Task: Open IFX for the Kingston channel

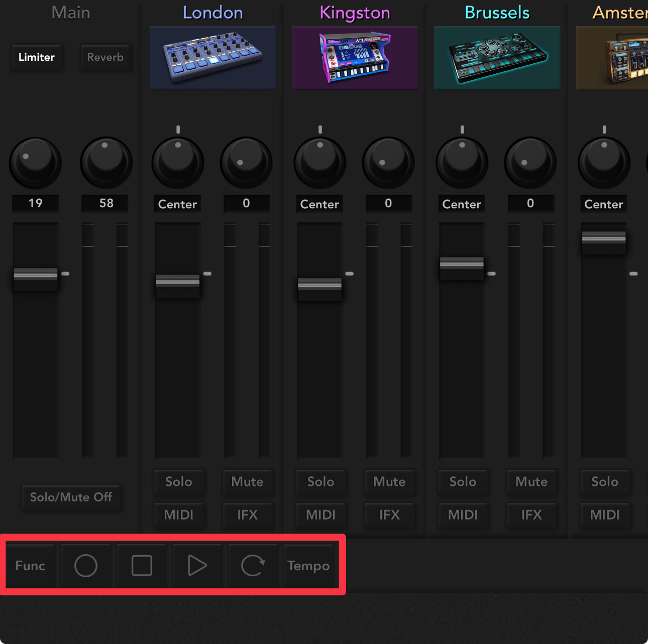Action: point(389,515)
